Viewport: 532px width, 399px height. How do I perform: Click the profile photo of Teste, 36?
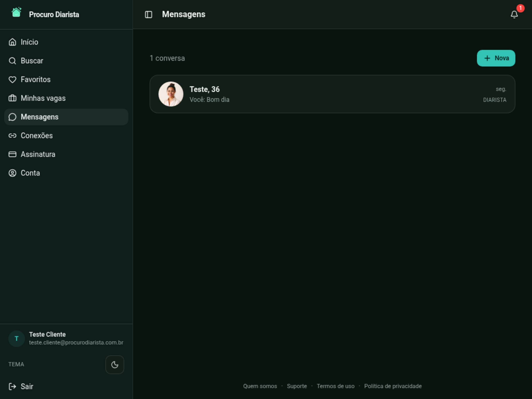tap(171, 94)
